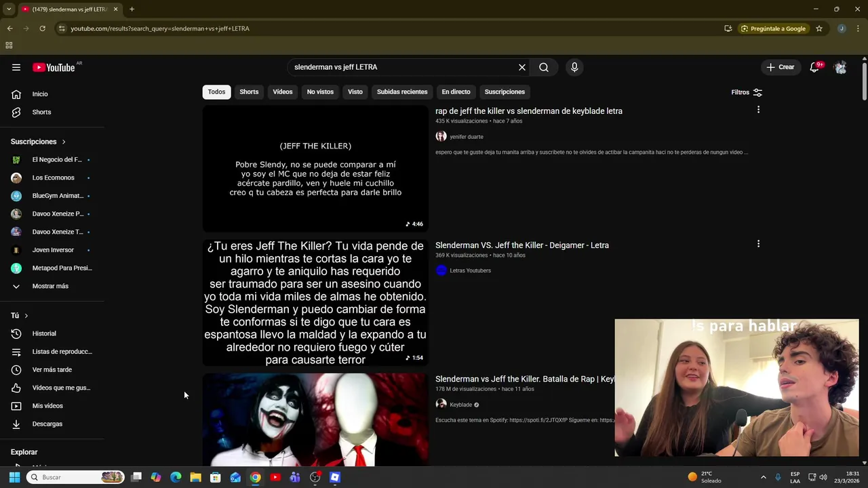Image resolution: width=868 pixels, height=488 pixels.
Task: Open the Chrome three-dot menu
Action: pos(859,28)
